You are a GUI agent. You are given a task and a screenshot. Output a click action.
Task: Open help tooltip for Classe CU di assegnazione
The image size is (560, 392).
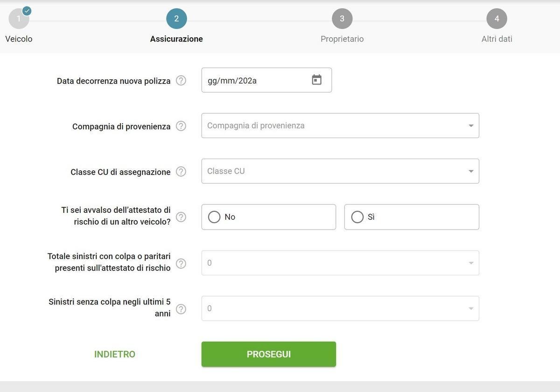(x=181, y=172)
